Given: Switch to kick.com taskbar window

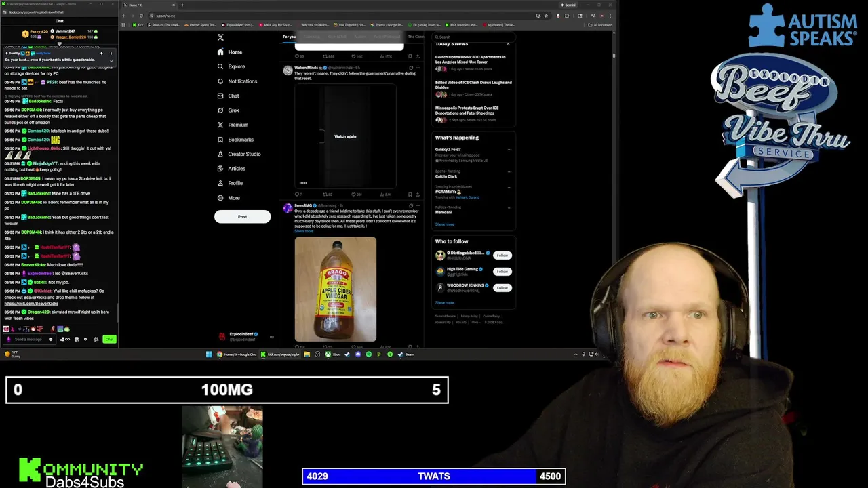Looking at the screenshot, I should (281, 354).
